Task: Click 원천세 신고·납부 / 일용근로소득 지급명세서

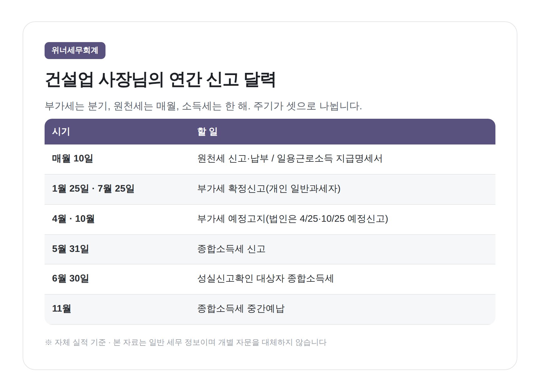Action: point(290,158)
